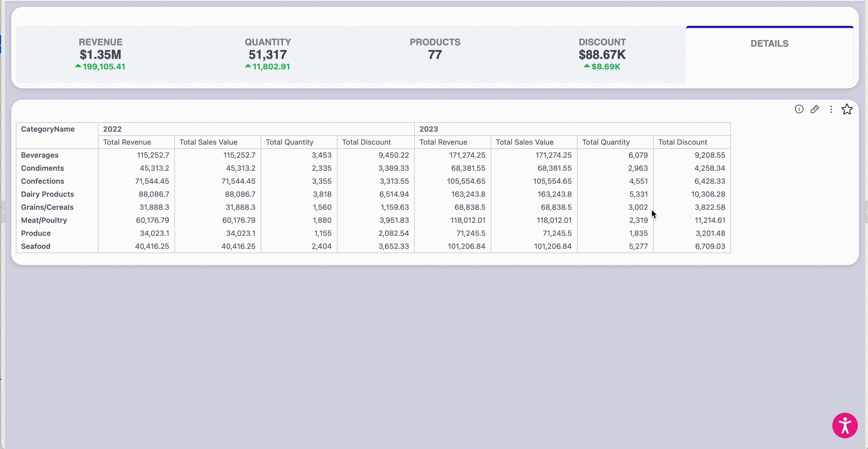This screenshot has width=868, height=449.
Task: Select the Seafood row label
Action: pos(36,246)
